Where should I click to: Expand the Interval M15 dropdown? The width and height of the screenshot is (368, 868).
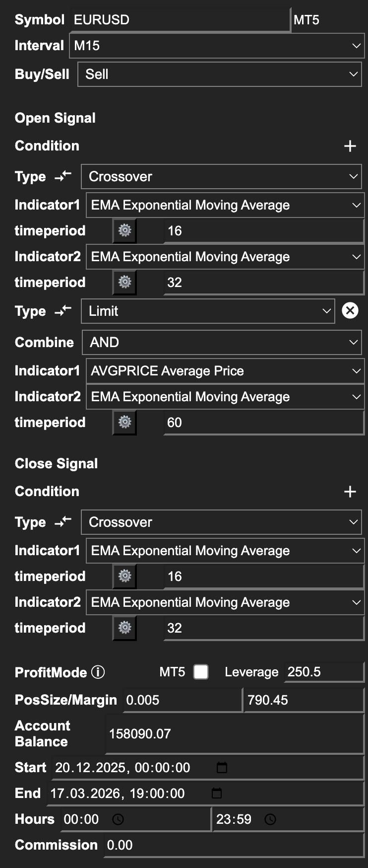point(217,46)
